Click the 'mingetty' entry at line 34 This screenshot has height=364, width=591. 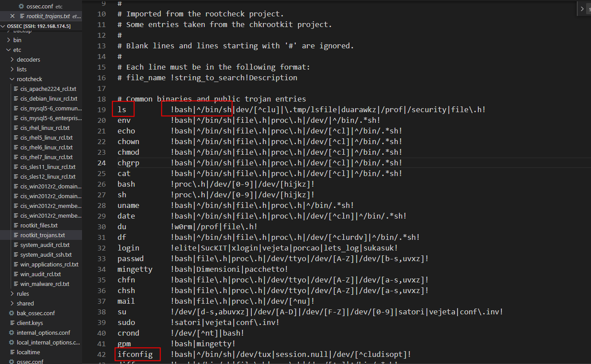pos(135,269)
